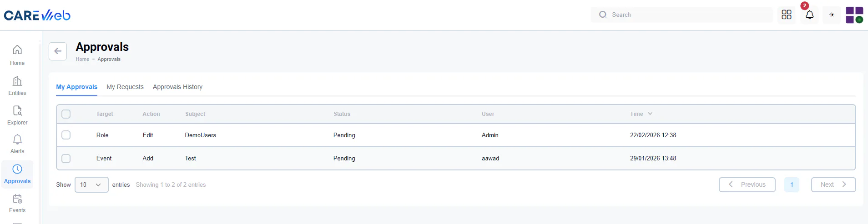
Task: Click the CAREWeb logo
Action: (x=37, y=15)
